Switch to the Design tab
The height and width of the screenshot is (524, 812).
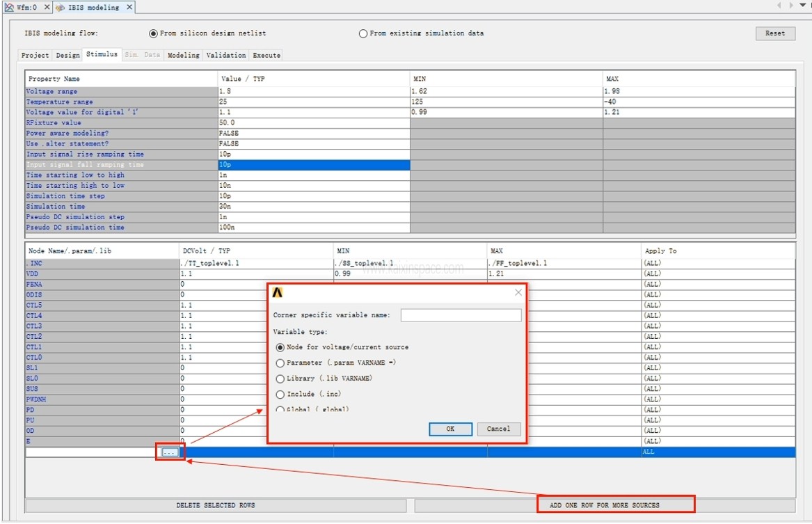tap(67, 55)
